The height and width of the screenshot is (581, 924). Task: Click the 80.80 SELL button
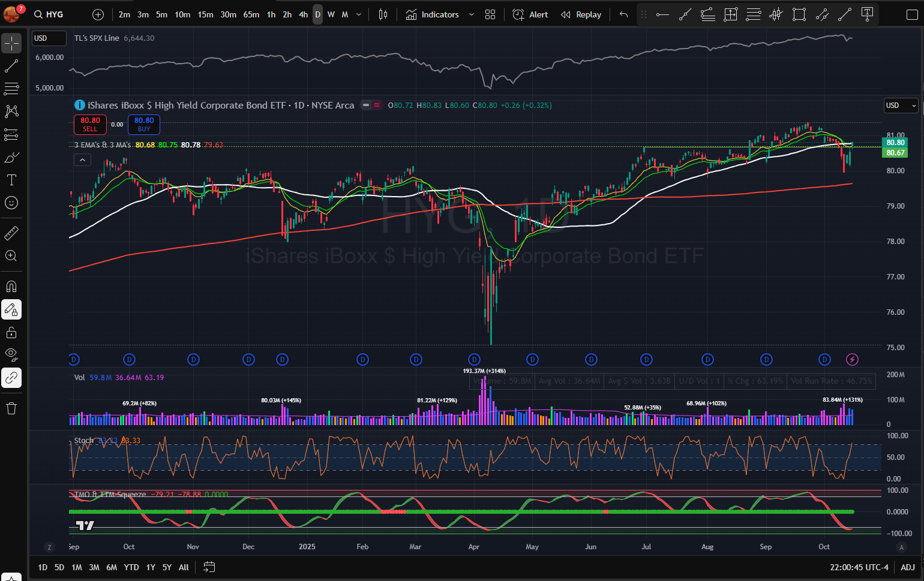(x=90, y=124)
